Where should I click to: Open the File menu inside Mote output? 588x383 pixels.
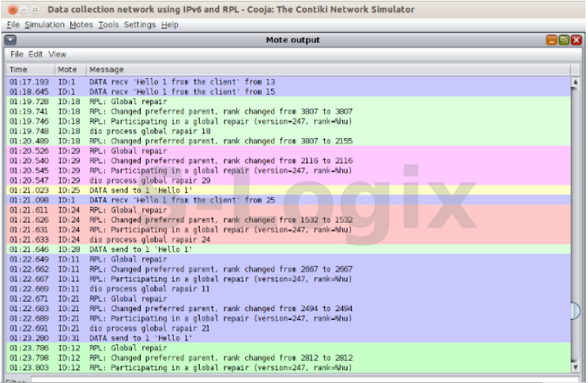16,54
